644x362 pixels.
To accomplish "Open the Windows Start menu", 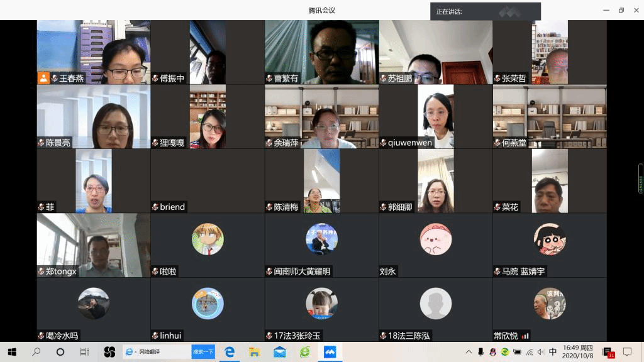I will pos(11,352).
